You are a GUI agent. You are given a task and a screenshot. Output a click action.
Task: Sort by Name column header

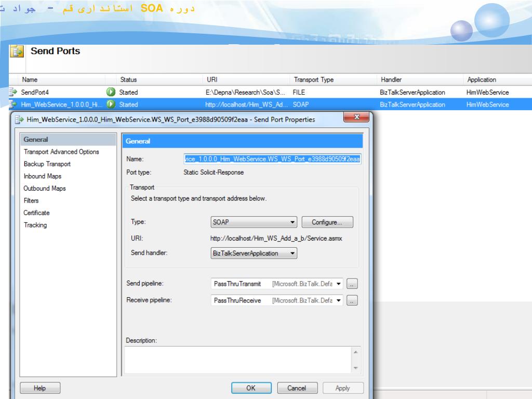62,79
